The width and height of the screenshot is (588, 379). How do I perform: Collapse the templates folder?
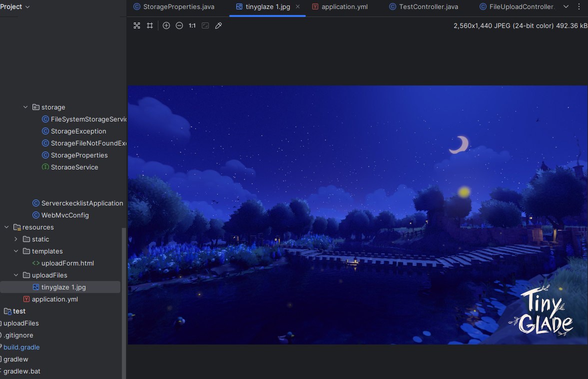pyautogui.click(x=16, y=251)
